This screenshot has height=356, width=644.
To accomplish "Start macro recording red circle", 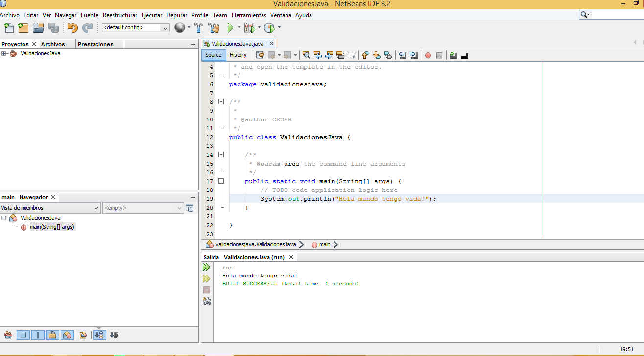I will coord(428,55).
